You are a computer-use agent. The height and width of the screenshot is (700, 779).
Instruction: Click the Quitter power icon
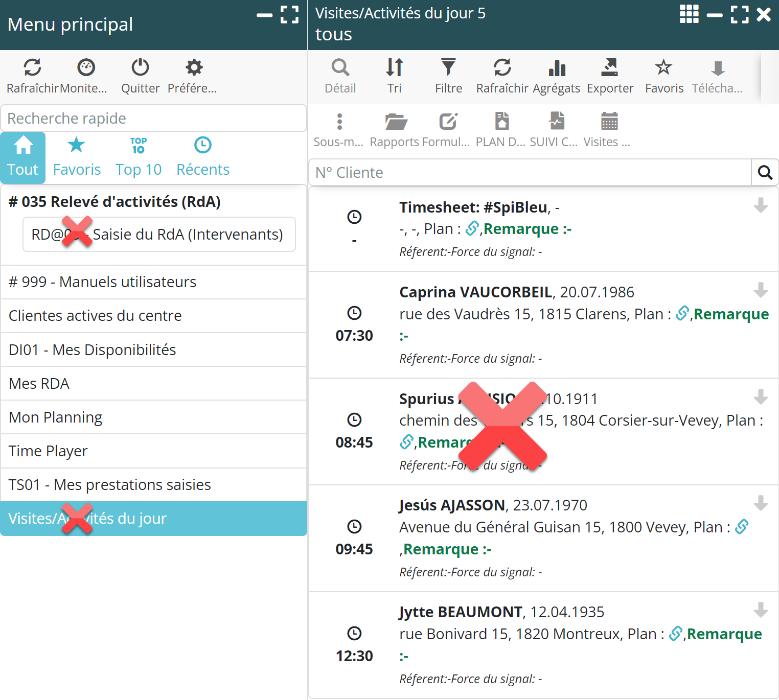pos(140,68)
